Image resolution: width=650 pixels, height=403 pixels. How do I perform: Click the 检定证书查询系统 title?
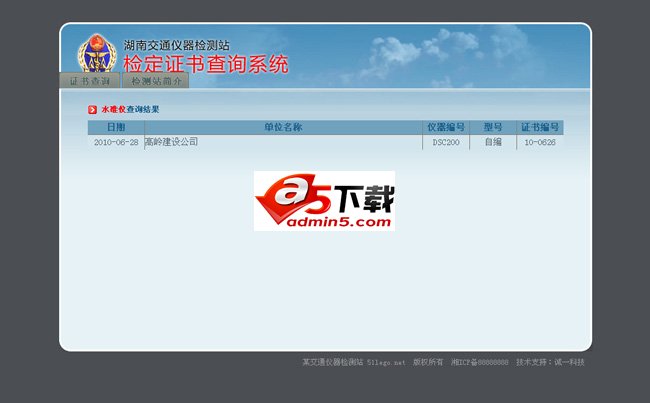(206, 64)
